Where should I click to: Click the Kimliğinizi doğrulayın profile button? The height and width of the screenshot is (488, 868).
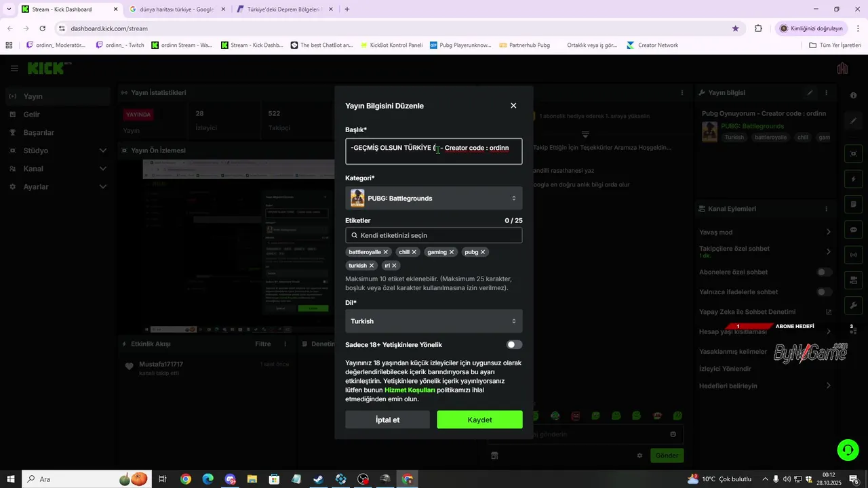click(x=812, y=28)
